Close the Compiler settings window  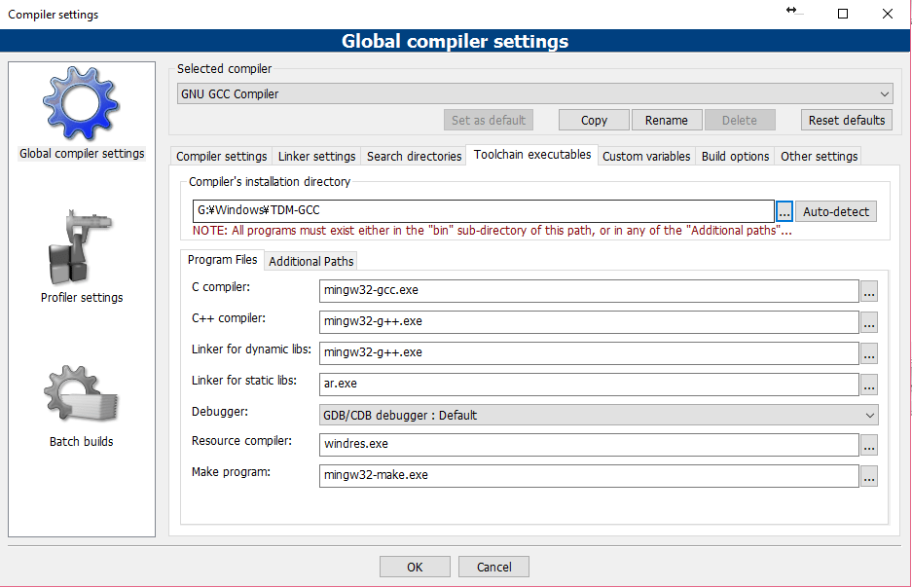(x=887, y=14)
